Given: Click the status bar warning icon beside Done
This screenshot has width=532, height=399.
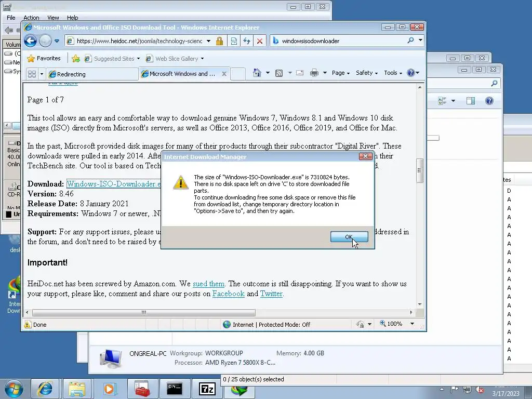Looking at the screenshot, I should 28,324.
